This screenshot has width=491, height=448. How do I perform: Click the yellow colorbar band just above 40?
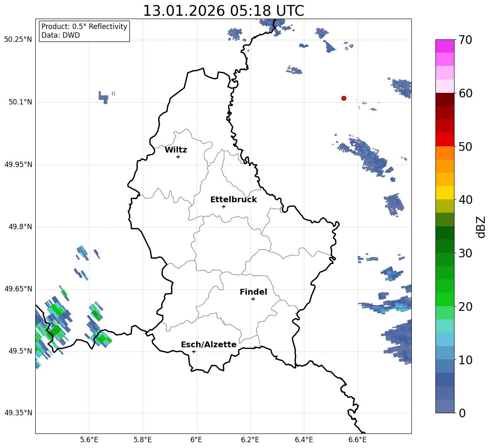click(445, 193)
